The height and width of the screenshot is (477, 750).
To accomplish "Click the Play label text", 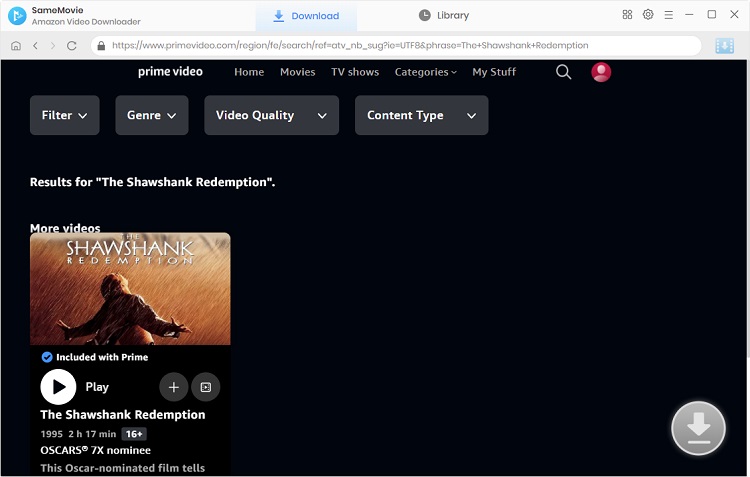I will 97,387.
